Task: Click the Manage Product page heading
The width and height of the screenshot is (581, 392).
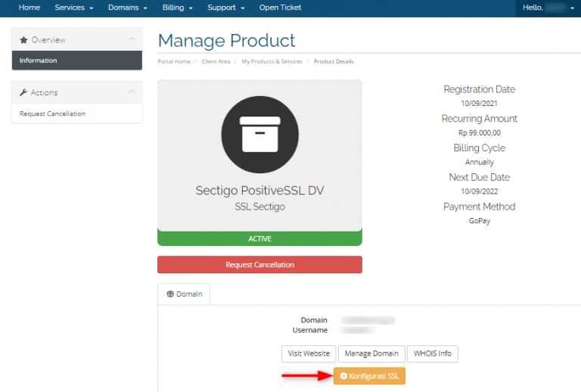Action: point(226,40)
